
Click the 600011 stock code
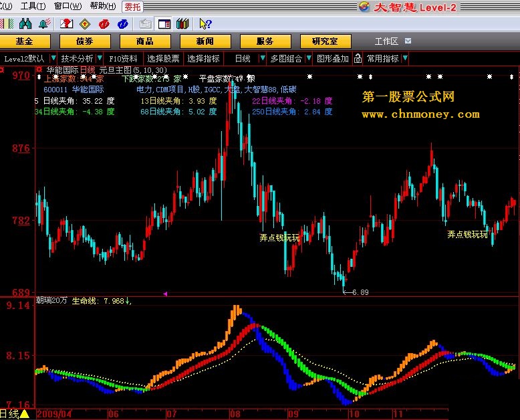click(55, 90)
